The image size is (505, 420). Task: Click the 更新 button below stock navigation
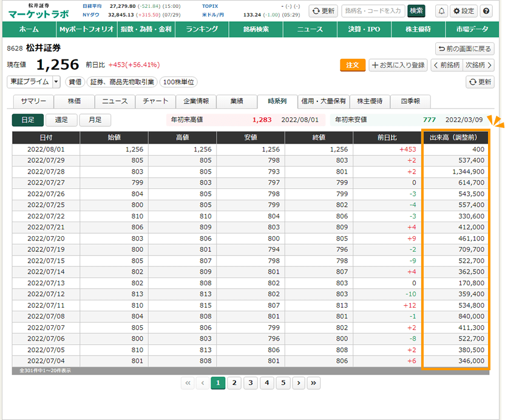click(x=480, y=82)
